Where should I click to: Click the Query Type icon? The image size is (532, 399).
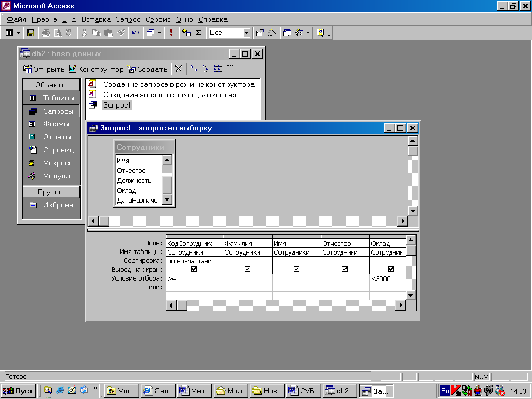(150, 33)
